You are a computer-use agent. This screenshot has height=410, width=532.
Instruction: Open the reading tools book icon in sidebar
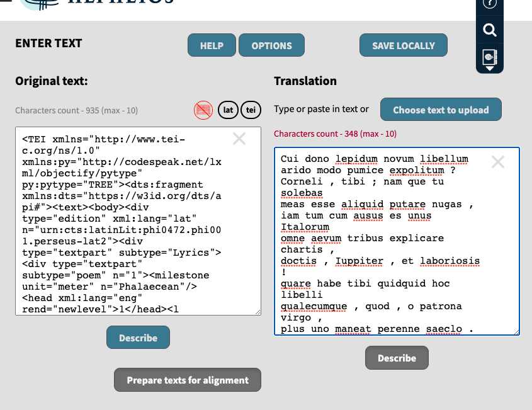coord(489,55)
